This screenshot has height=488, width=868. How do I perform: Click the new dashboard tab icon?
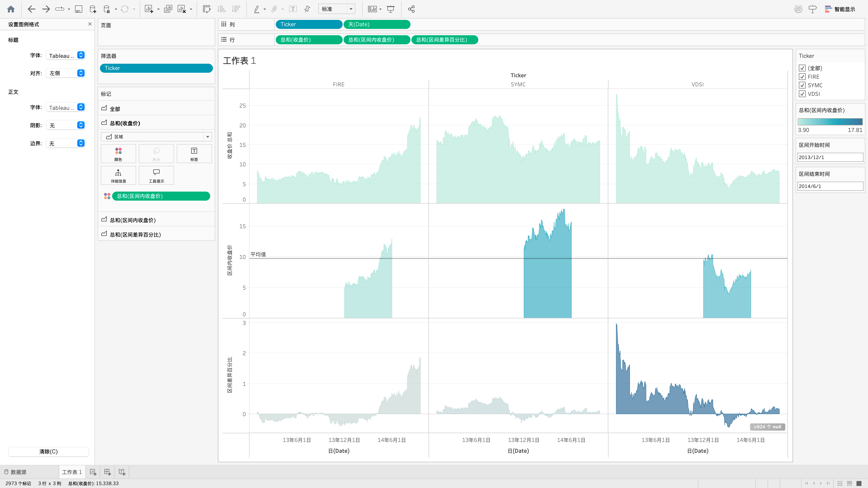click(108, 472)
